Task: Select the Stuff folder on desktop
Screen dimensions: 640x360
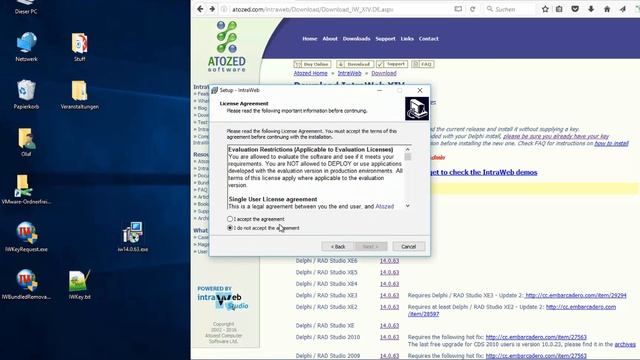Action: [x=80, y=47]
